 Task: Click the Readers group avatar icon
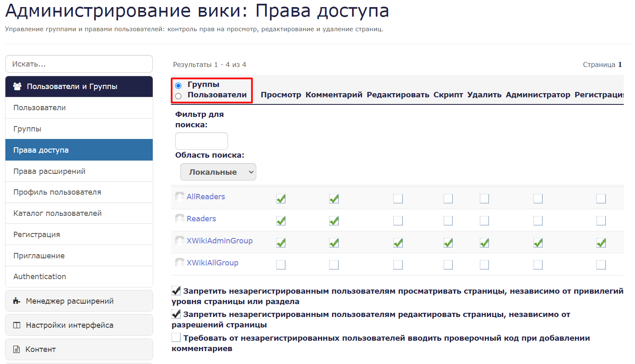coord(180,218)
